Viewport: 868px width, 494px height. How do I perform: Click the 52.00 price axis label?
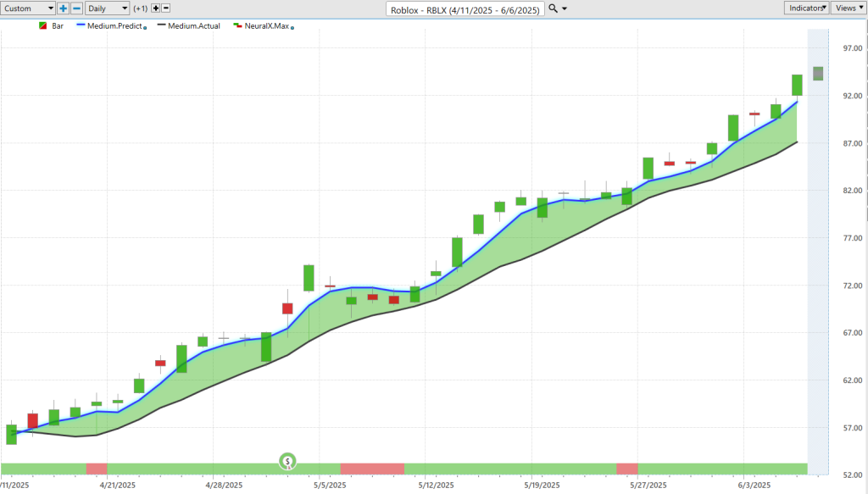coord(853,475)
